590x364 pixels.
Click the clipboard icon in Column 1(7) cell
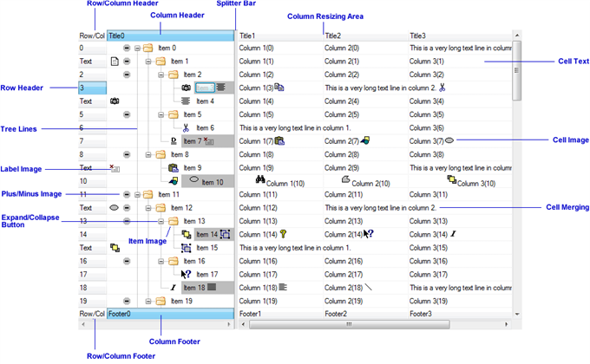[279, 141]
